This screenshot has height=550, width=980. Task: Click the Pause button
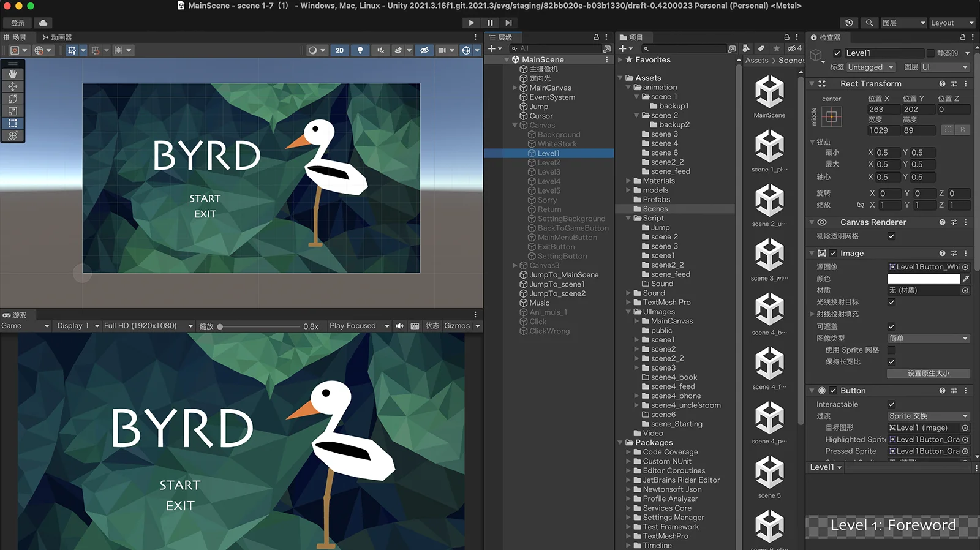(x=490, y=23)
